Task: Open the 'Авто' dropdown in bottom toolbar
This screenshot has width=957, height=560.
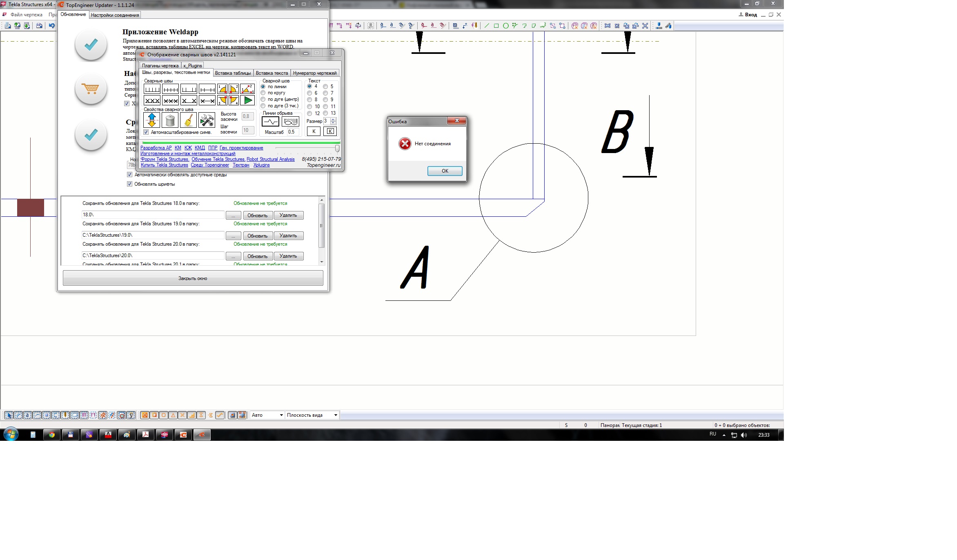Action: pos(281,415)
